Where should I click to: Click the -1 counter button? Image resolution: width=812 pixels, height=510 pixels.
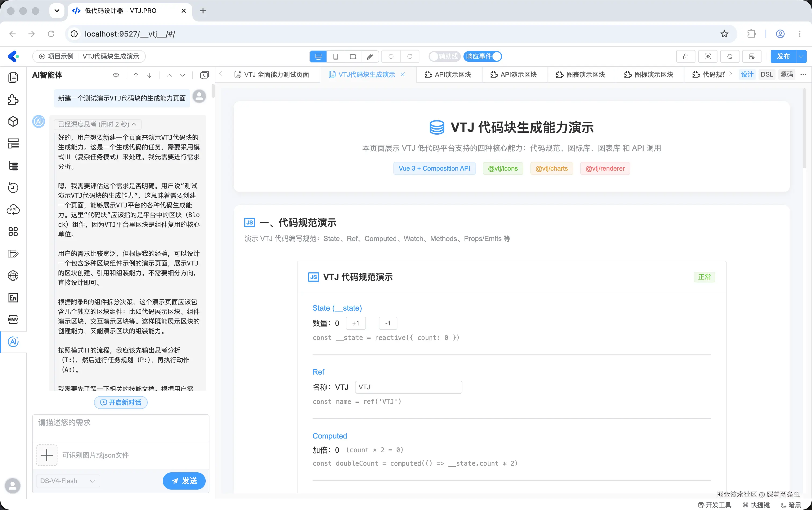click(x=388, y=323)
